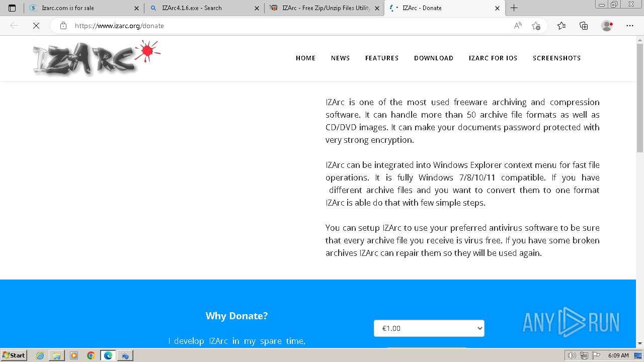The image size is (644, 362).
Task: Open a new browser tab
Action: pyautogui.click(x=514, y=8)
